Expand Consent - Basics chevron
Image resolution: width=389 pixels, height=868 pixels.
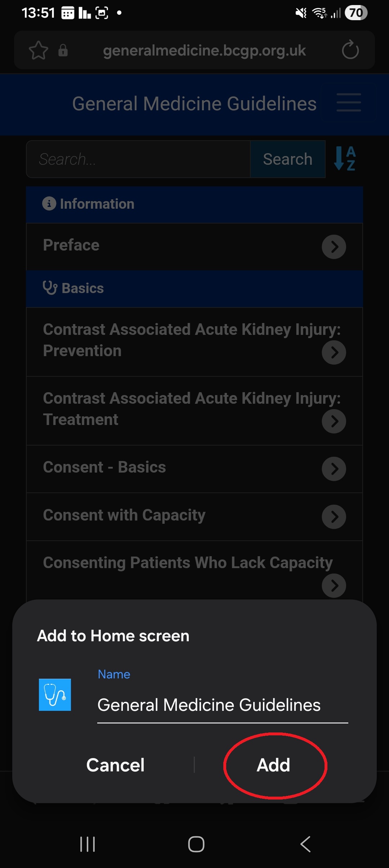(334, 469)
